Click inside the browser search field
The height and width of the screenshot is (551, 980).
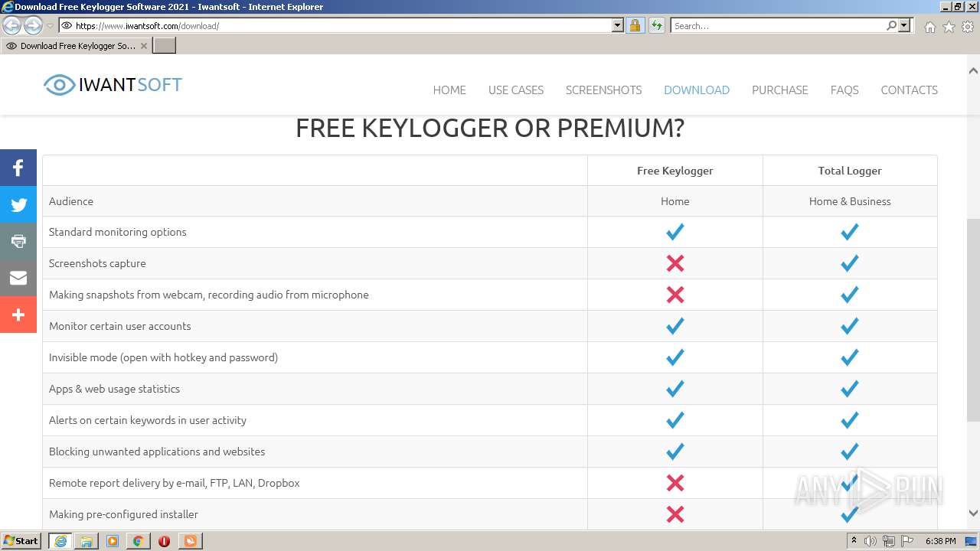tap(777, 25)
